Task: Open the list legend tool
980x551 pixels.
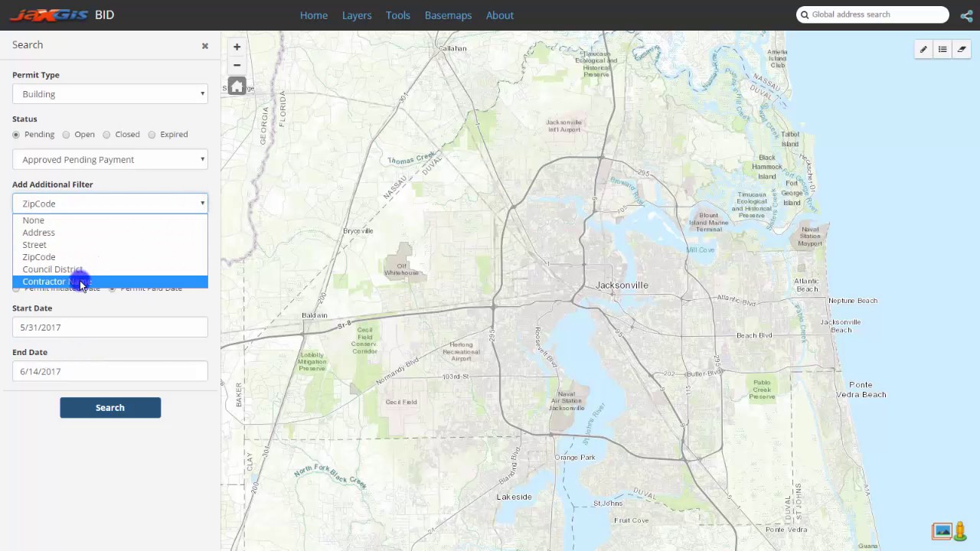Action: click(x=942, y=50)
